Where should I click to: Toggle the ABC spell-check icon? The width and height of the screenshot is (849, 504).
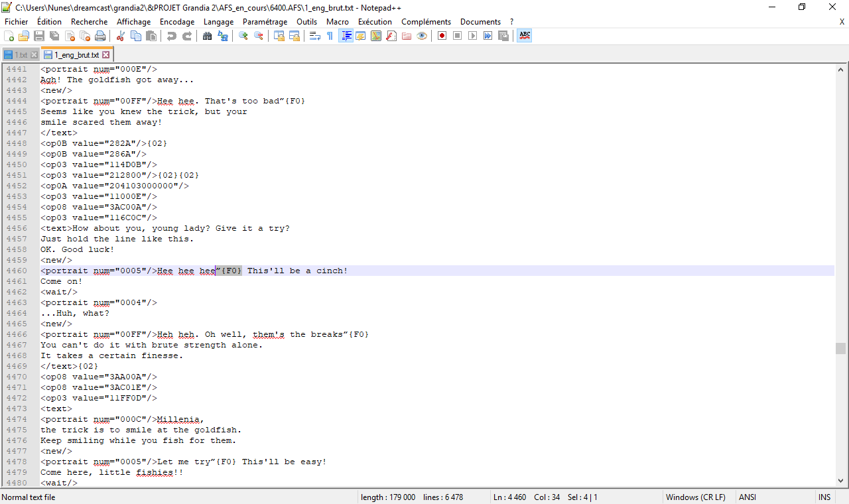point(524,36)
